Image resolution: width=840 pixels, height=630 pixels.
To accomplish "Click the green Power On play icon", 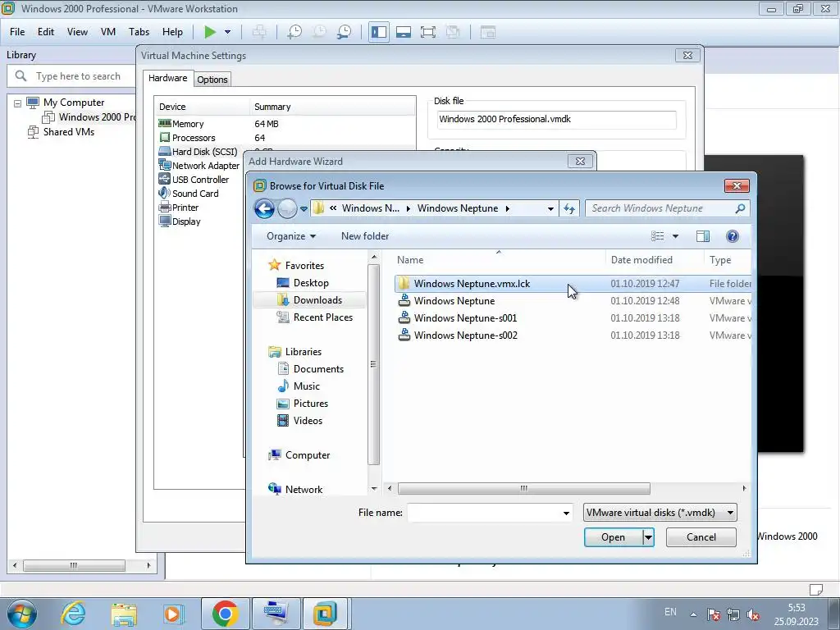I will 210,32.
